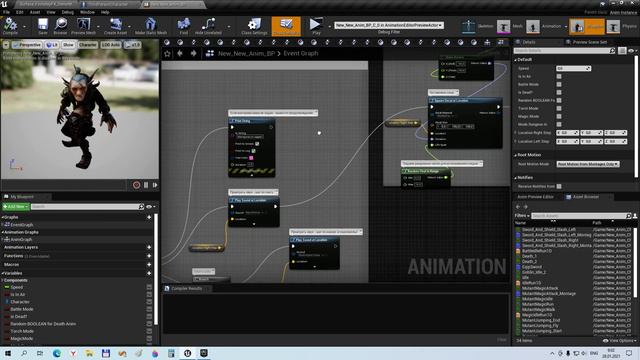Screen dimensions: 640x360
Task: Switch to the Preview Scene Settings tab
Action: (586, 42)
